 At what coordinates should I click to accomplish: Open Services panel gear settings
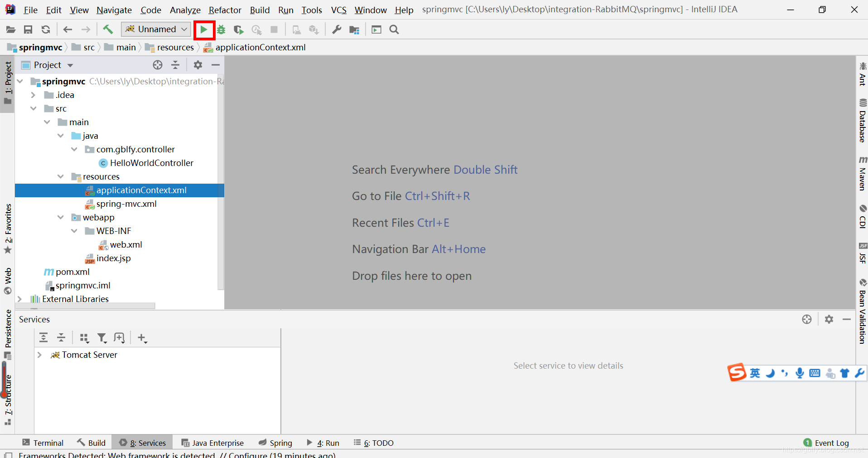pyautogui.click(x=829, y=319)
